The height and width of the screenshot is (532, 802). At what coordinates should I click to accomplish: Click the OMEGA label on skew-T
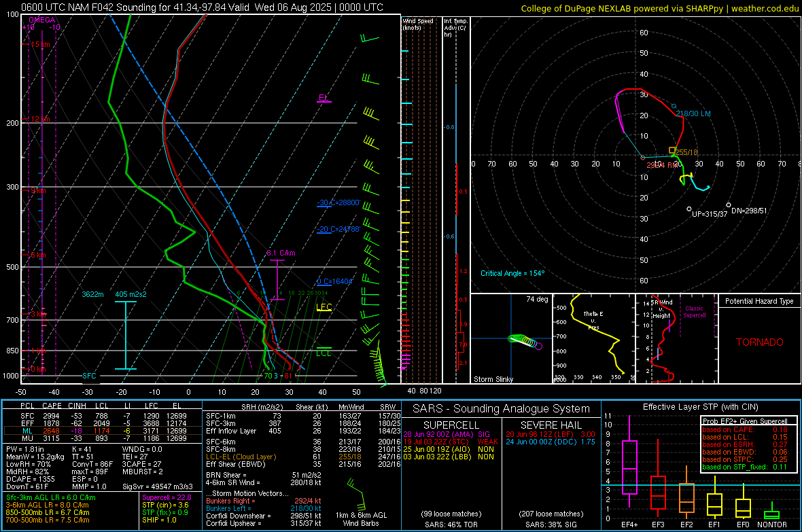point(42,20)
